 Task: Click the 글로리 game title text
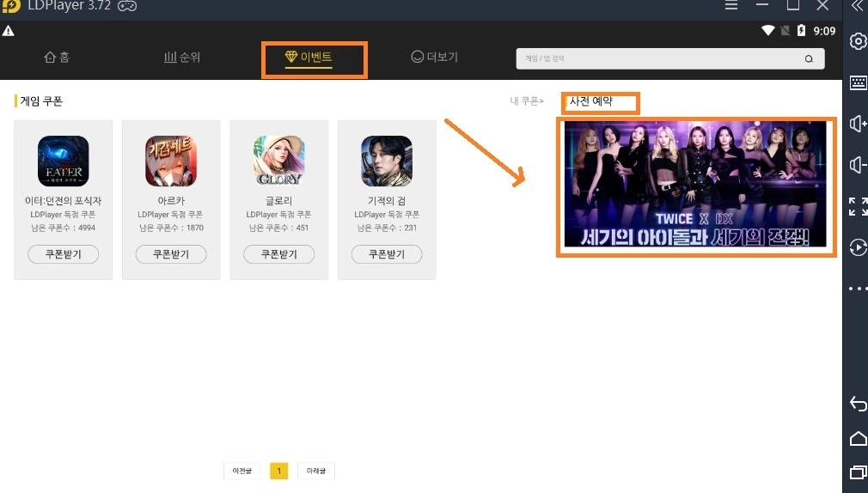pos(279,200)
